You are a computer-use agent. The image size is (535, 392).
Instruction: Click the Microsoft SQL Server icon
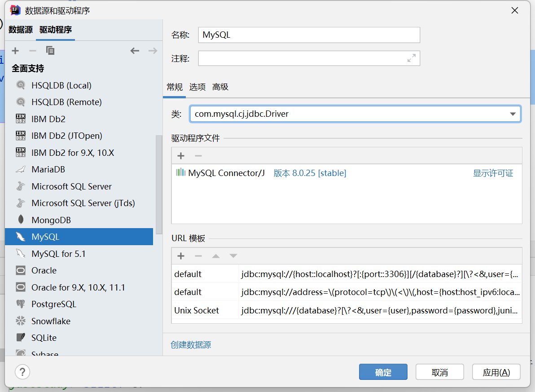[x=21, y=186]
